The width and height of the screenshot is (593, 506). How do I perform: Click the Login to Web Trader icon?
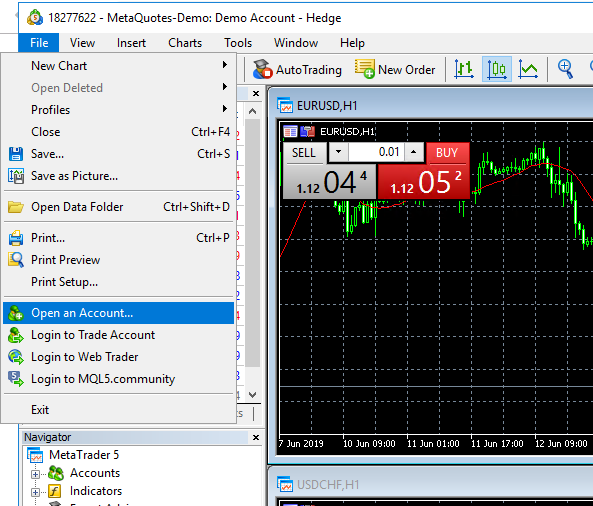pos(16,357)
